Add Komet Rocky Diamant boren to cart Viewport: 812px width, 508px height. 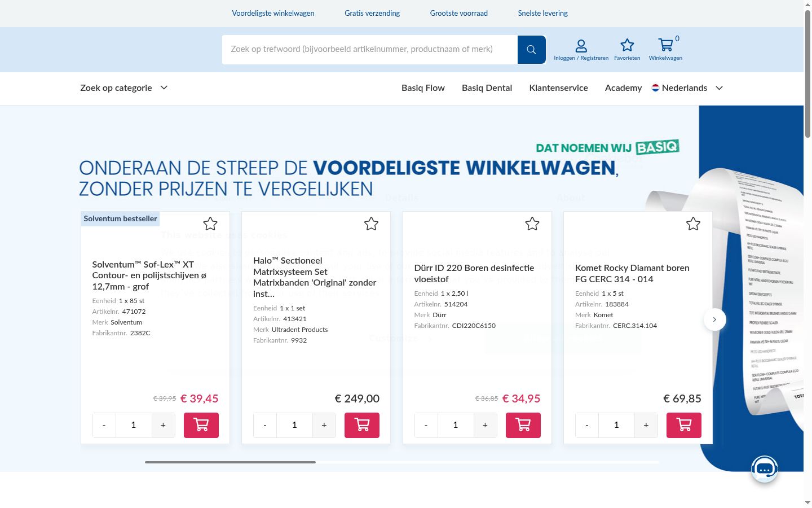[684, 425]
